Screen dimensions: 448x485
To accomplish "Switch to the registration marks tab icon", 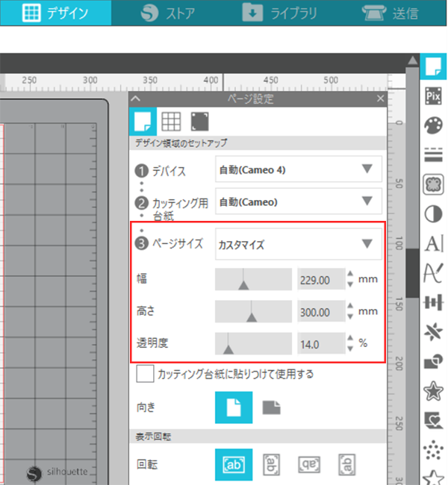I will click(199, 121).
